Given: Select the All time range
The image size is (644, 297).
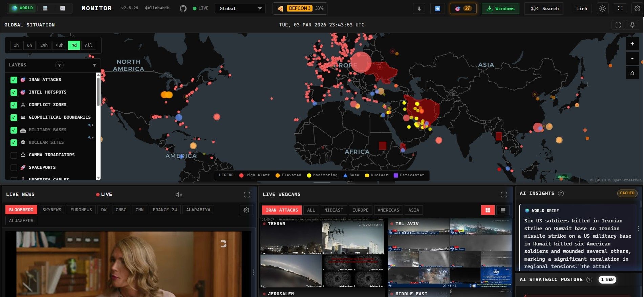Looking at the screenshot, I should pyautogui.click(x=89, y=45).
